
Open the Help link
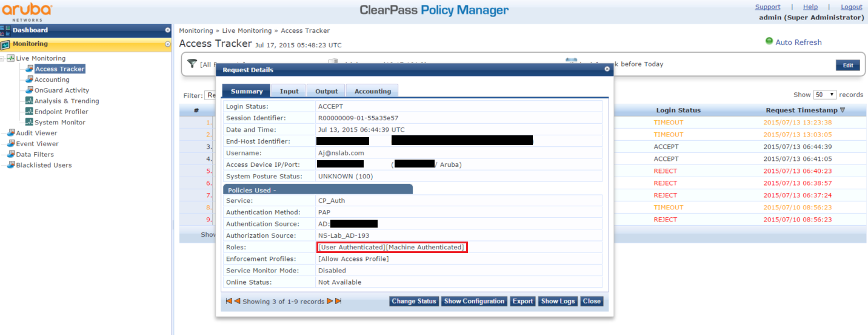coord(810,7)
